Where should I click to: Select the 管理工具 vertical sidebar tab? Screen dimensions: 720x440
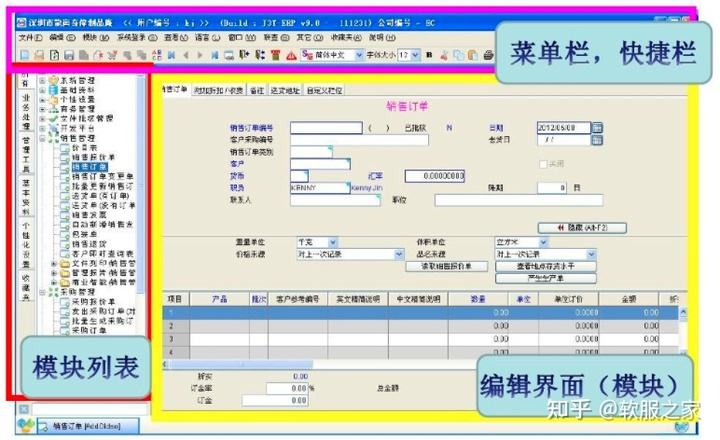[x=26, y=155]
